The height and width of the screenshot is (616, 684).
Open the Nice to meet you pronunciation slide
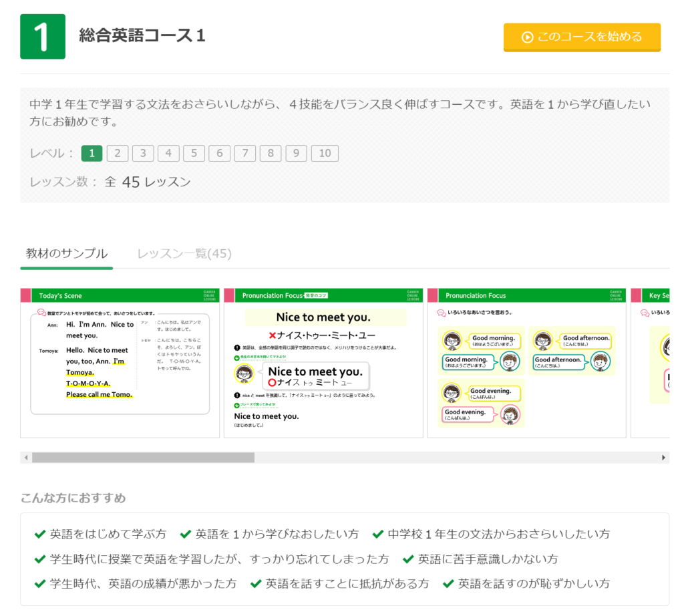(x=323, y=363)
